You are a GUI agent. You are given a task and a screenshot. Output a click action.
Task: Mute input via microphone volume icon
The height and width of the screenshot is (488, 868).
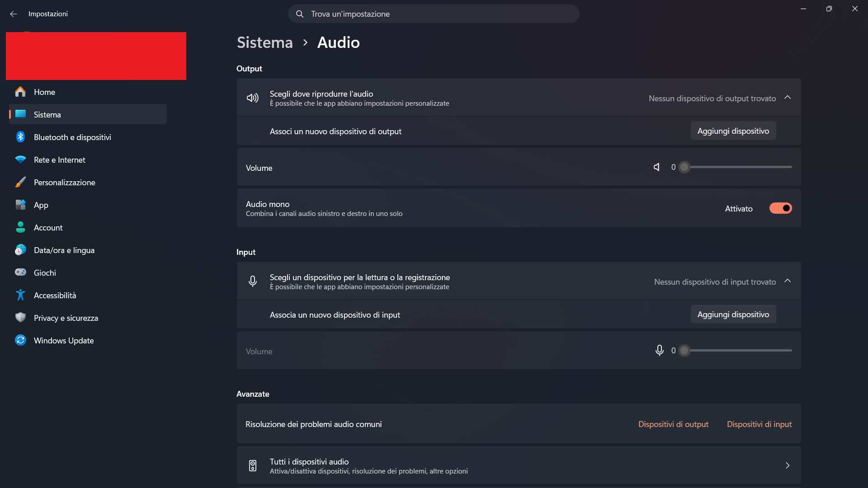(660, 350)
